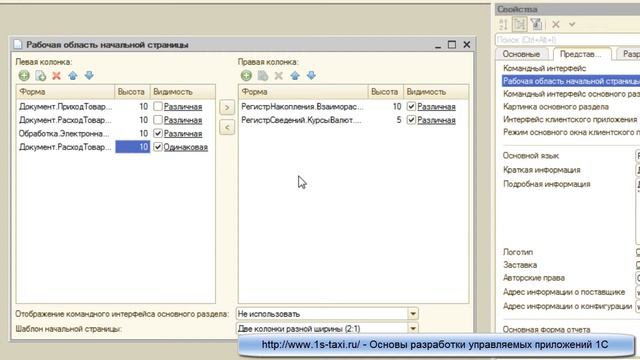Viewport: 640px width, 360px height.
Task: Select Подробная информация property
Action: [547, 184]
